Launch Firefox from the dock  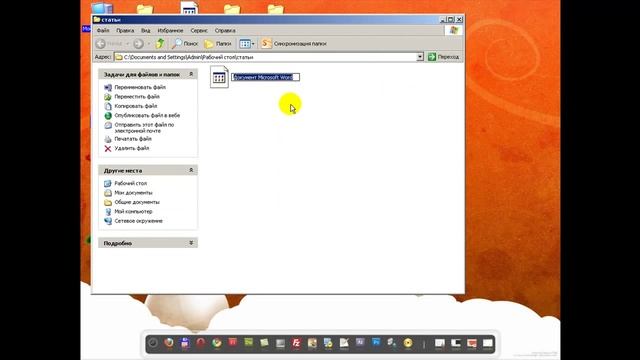[x=169, y=343]
